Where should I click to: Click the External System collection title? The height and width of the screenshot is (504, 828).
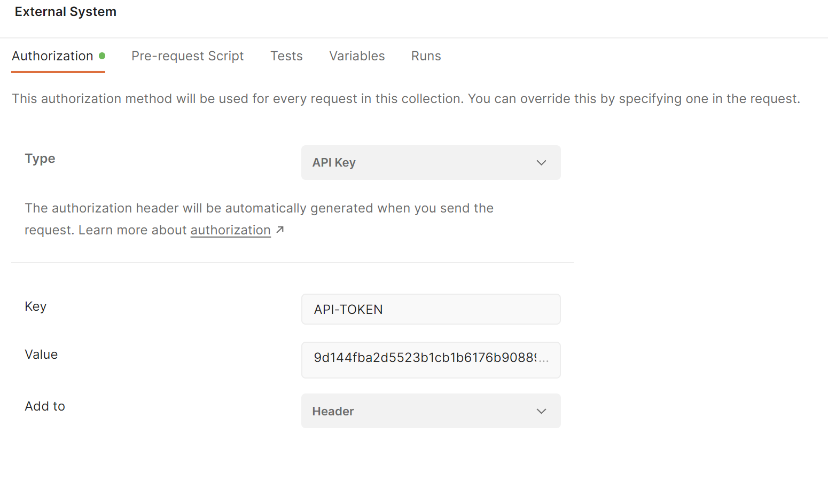click(x=65, y=12)
